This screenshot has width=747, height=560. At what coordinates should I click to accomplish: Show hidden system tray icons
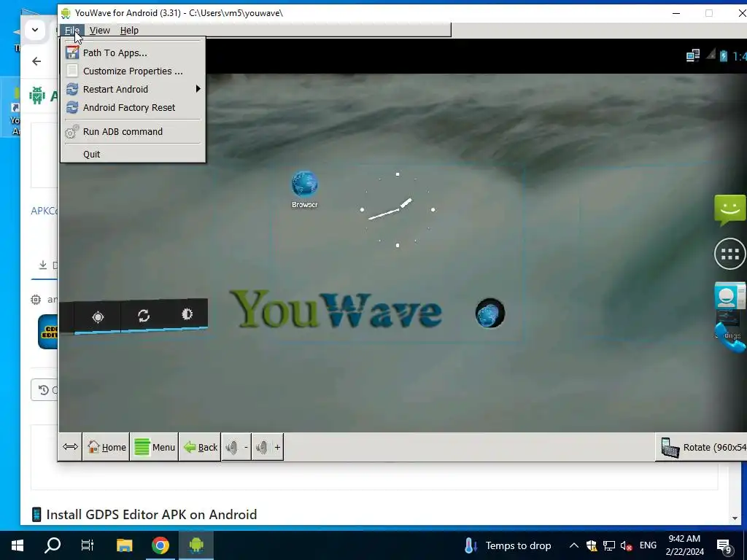tap(574, 545)
